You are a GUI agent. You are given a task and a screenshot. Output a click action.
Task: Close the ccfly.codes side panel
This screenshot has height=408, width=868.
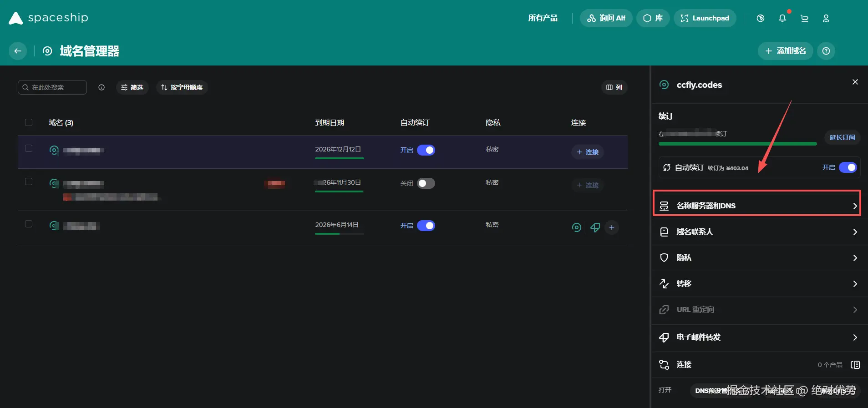[855, 82]
